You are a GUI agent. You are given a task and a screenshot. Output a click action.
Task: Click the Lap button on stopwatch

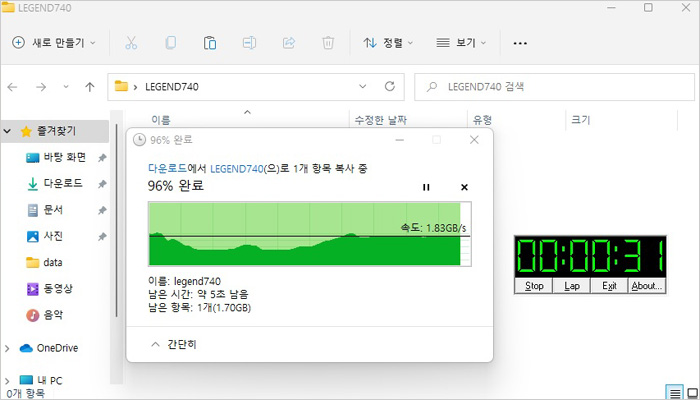(x=572, y=286)
